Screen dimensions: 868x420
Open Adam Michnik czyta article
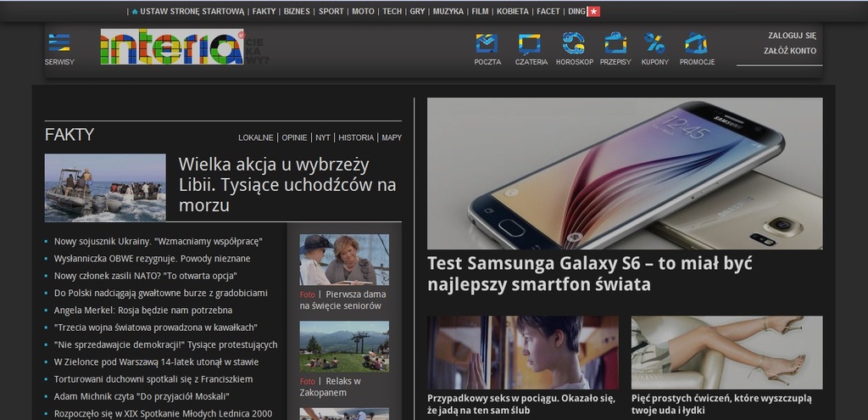142,396
